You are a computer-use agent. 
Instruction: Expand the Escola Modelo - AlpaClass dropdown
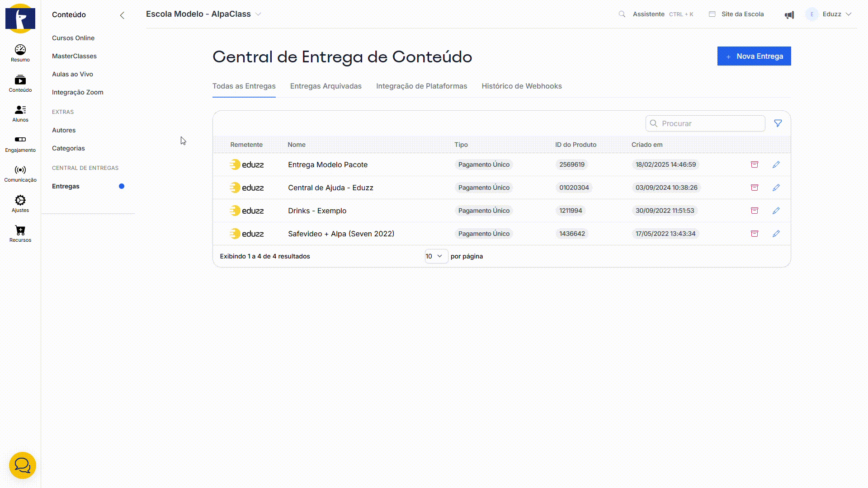coord(258,14)
